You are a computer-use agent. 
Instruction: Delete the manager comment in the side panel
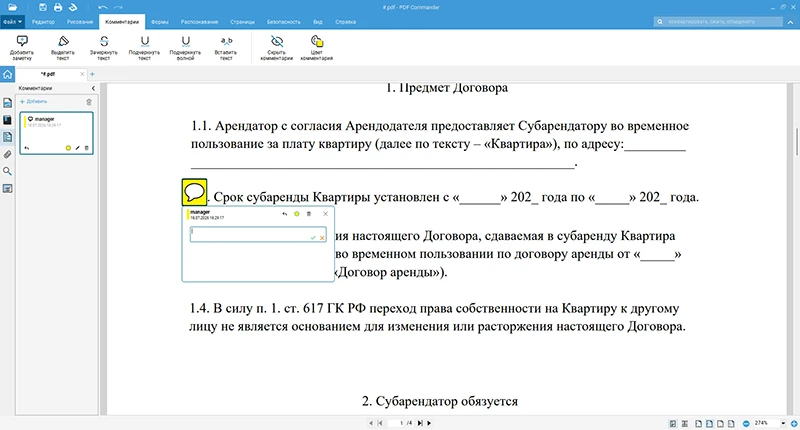point(86,148)
